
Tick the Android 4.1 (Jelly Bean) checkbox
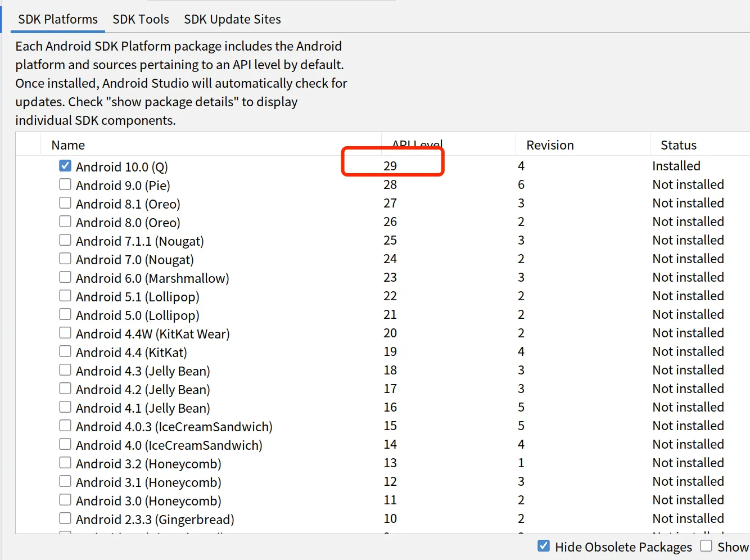65,407
